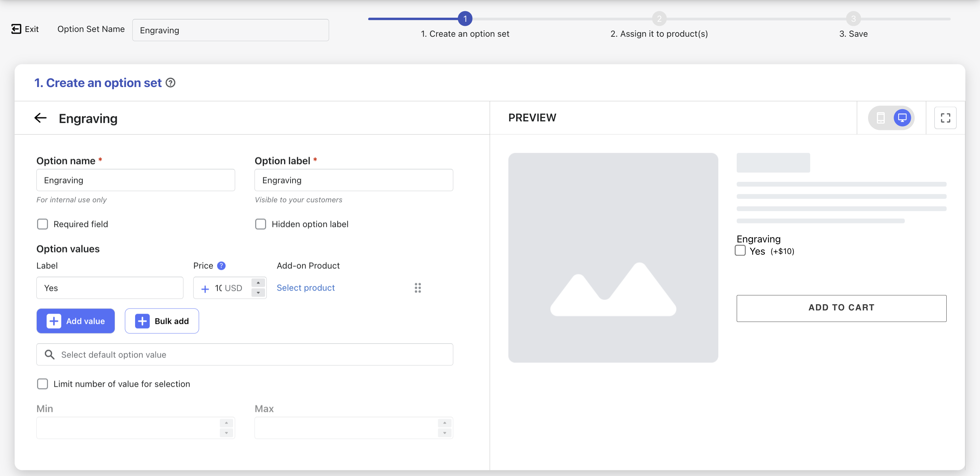Click the drag handle for the Yes value
Image resolution: width=980 pixels, height=476 pixels.
pos(417,288)
